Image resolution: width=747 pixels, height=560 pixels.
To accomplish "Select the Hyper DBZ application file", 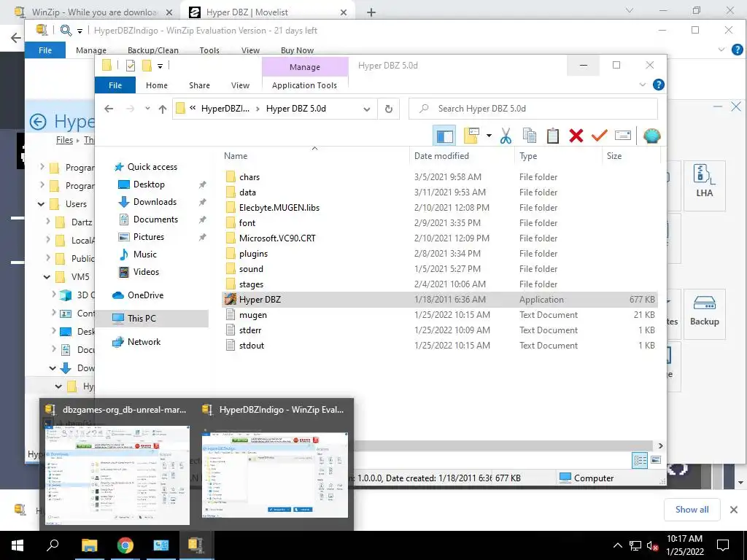I will coord(440,300).
